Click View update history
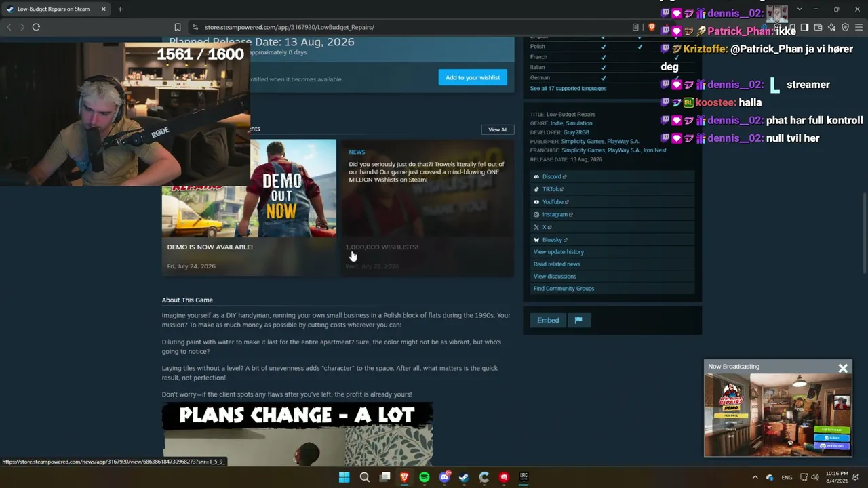Screen dimensions: 868x488 point(559,252)
